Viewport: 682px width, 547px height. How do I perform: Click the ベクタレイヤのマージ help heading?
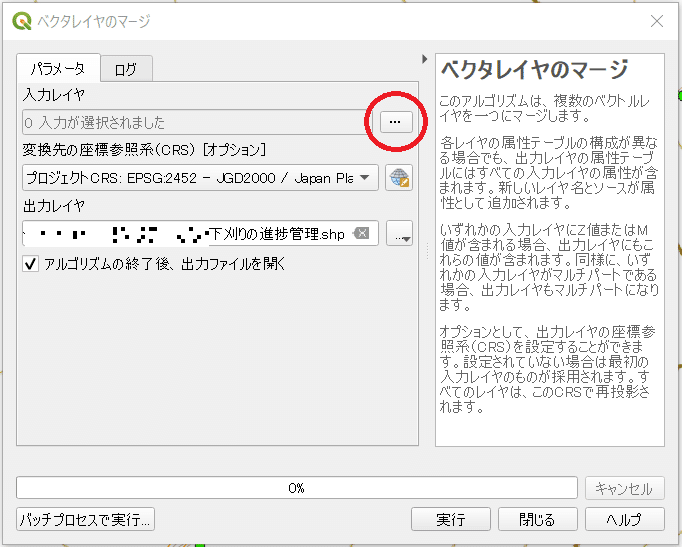click(x=534, y=70)
